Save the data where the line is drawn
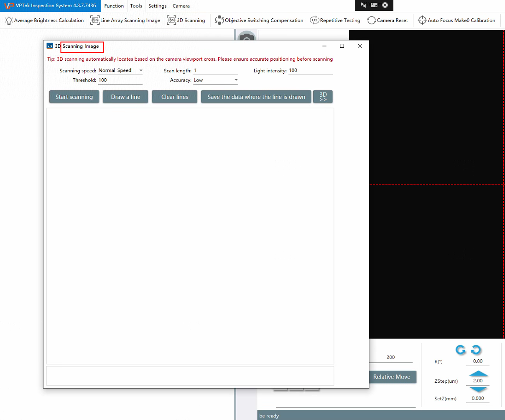Screen dimensions: 505x420 click(x=256, y=97)
